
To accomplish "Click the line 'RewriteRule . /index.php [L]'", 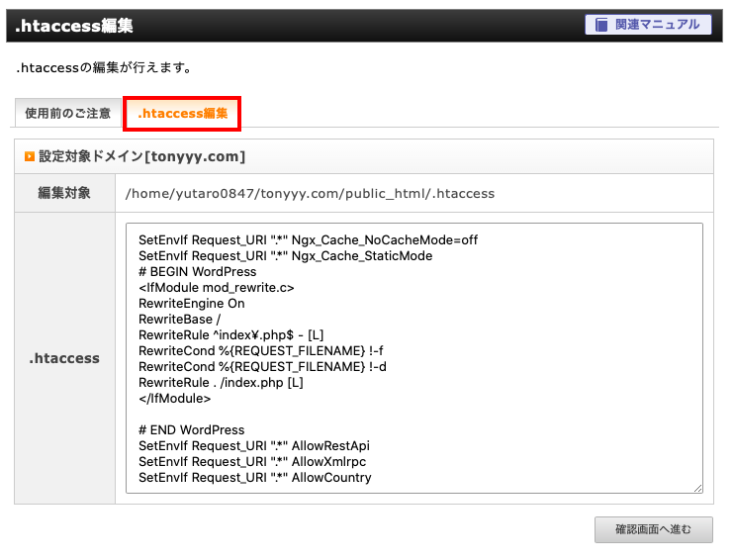I will tap(221, 382).
